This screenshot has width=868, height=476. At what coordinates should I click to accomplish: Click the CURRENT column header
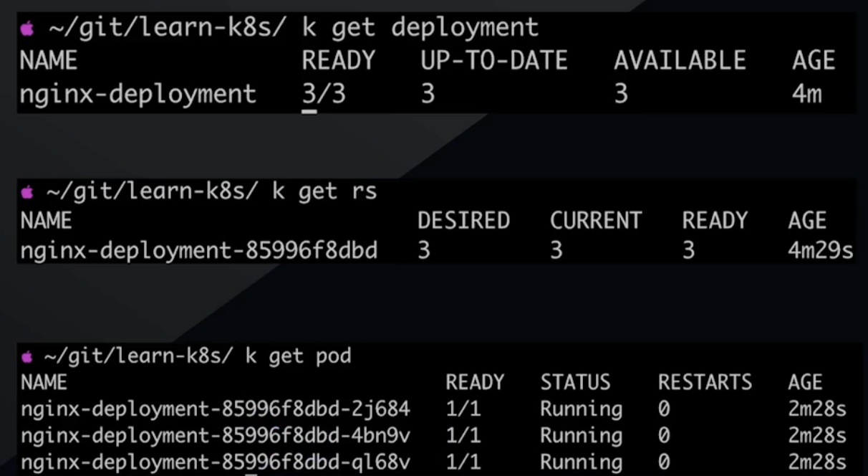tap(596, 220)
